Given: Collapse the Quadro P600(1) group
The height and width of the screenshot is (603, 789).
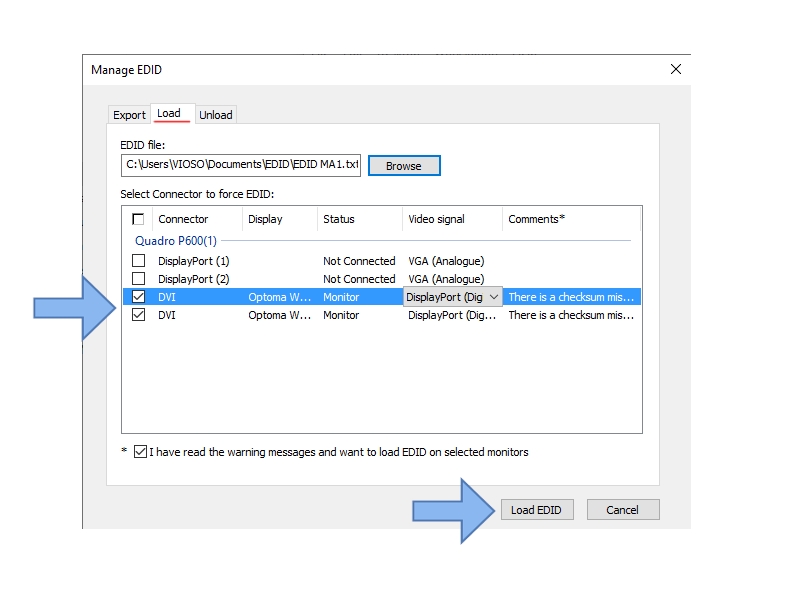Looking at the screenshot, I should [175, 241].
